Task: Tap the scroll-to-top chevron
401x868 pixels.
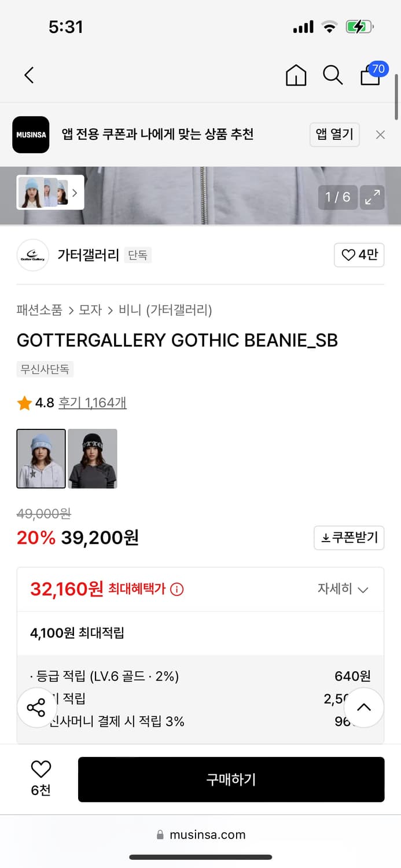Action: click(x=363, y=707)
